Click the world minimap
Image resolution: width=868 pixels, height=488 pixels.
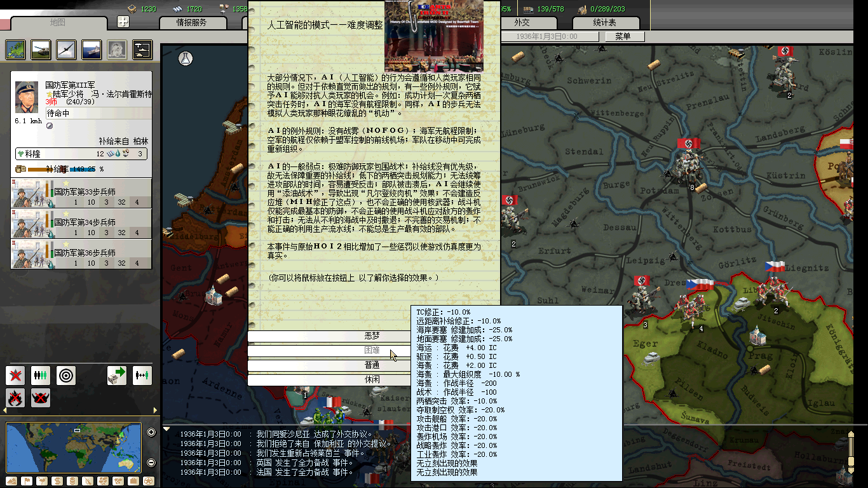click(x=73, y=449)
